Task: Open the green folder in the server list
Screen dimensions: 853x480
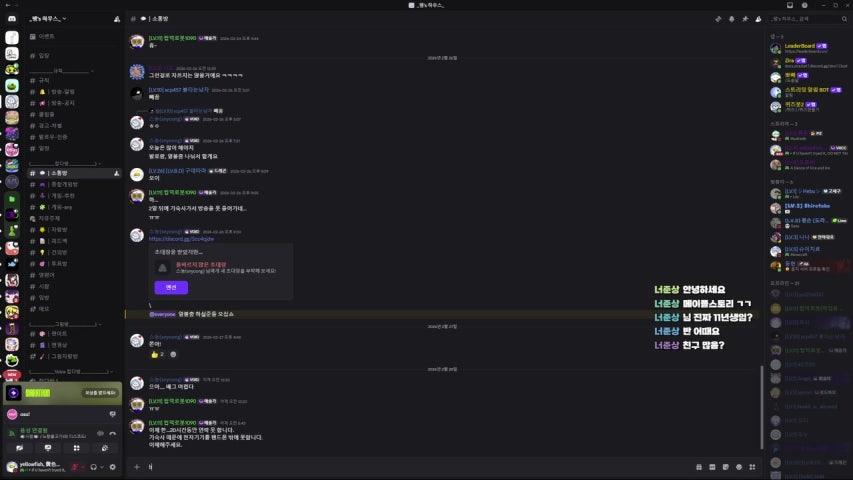Action: (x=12, y=200)
